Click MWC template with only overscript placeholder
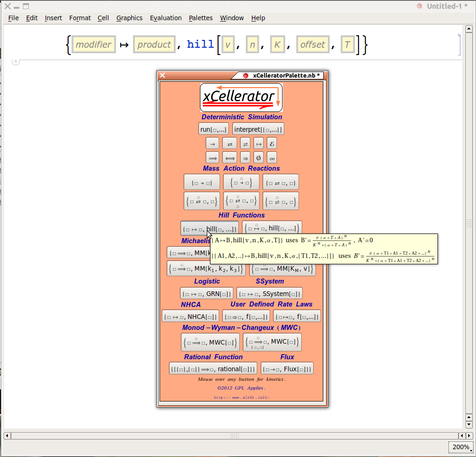The image size is (476, 457). coord(210,342)
